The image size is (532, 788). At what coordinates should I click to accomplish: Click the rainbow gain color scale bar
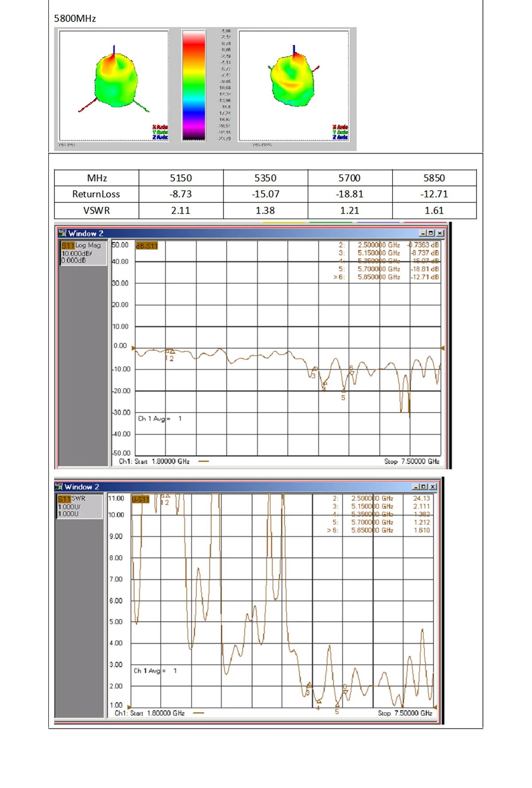coord(194,86)
